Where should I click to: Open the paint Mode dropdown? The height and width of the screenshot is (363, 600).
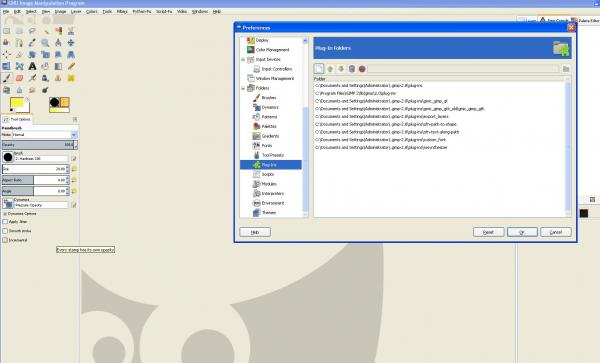pyautogui.click(x=45, y=135)
